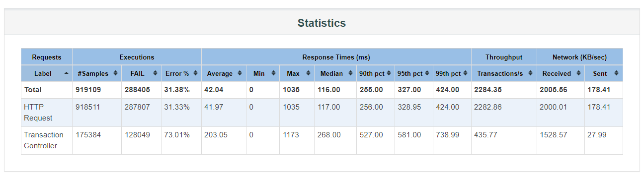Click the Throughput group header
Image resolution: width=644 pixels, height=180 pixels.
(x=504, y=57)
